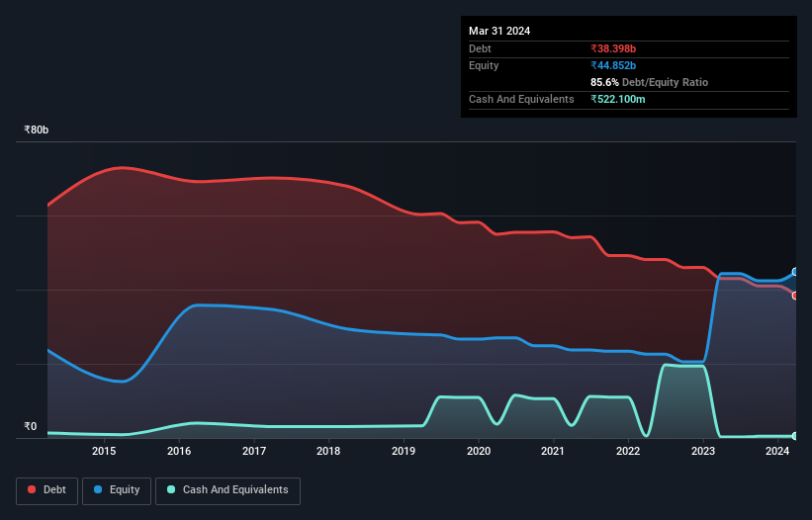The image size is (812, 520).
Task: Click the ₹44.852b equity value
Action: pos(613,65)
